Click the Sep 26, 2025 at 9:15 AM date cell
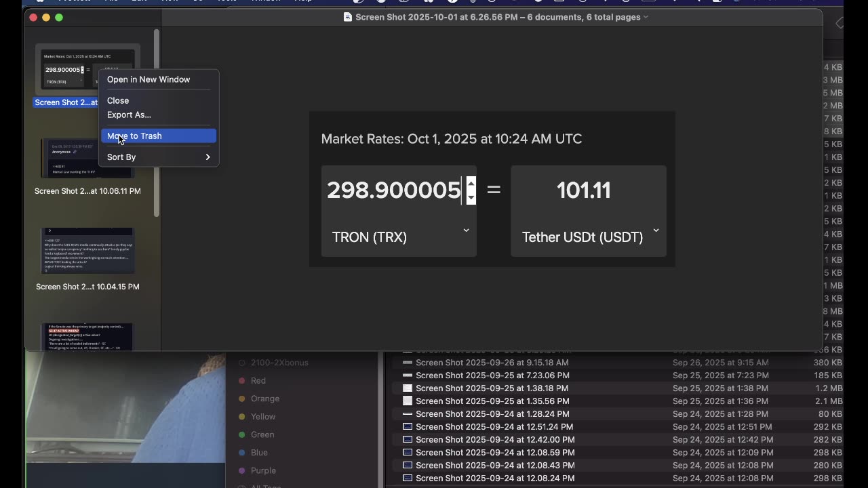 721,363
